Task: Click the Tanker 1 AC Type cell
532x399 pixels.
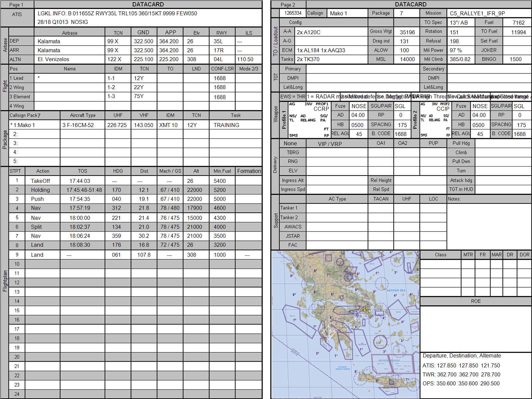Action: pyautogui.click(x=337, y=208)
